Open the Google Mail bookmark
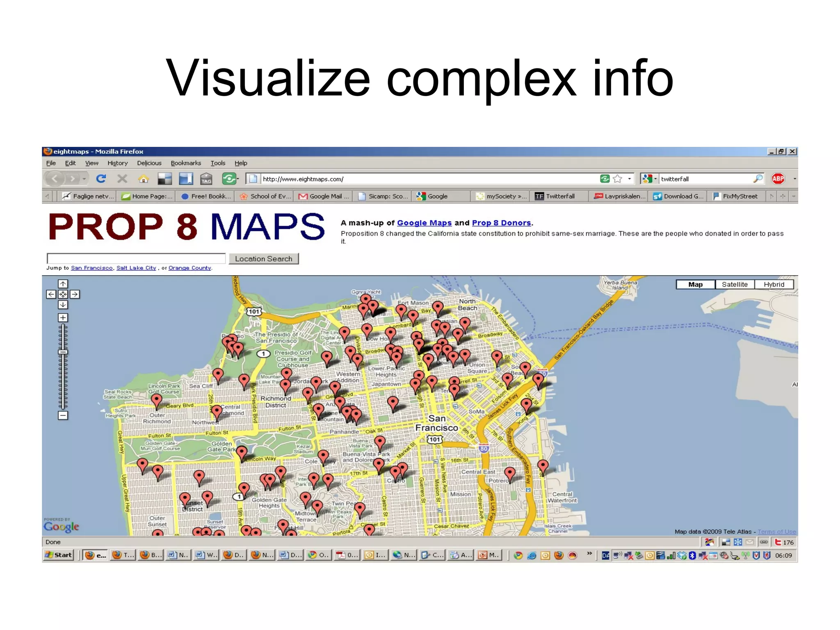This screenshot has height=630, width=840. pos(324,196)
